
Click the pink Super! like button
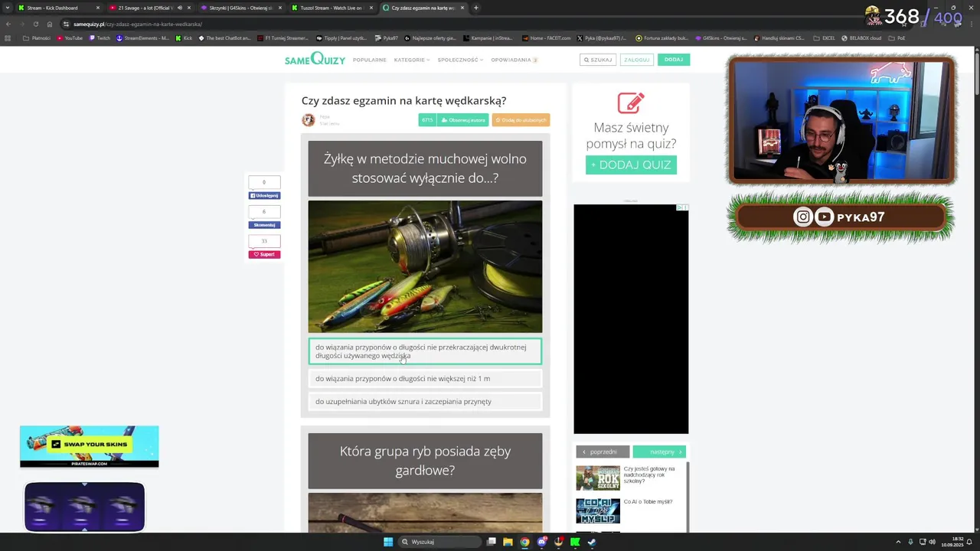point(264,254)
